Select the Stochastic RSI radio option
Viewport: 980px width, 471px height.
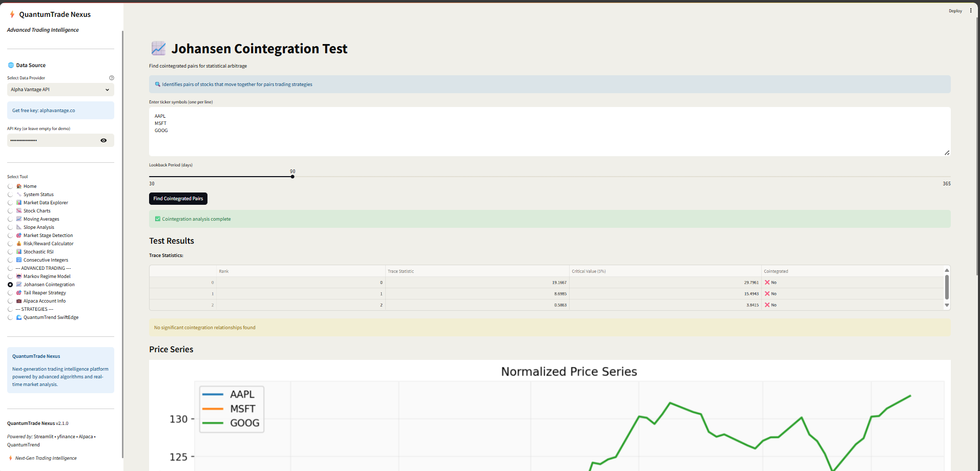coord(10,252)
